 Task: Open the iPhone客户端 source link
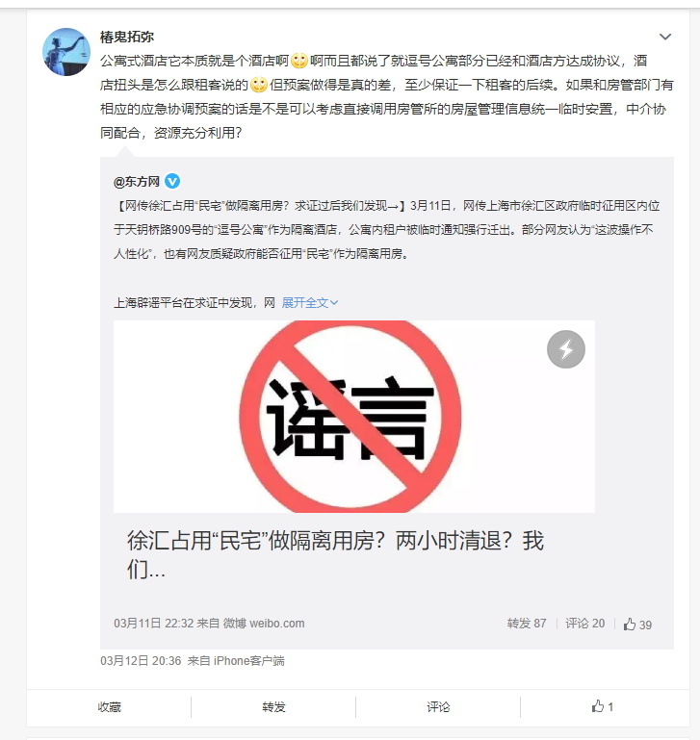click(249, 661)
